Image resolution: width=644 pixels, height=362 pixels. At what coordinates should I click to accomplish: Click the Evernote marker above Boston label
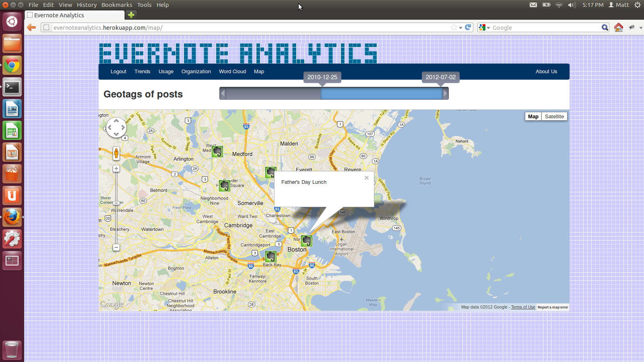tap(307, 241)
